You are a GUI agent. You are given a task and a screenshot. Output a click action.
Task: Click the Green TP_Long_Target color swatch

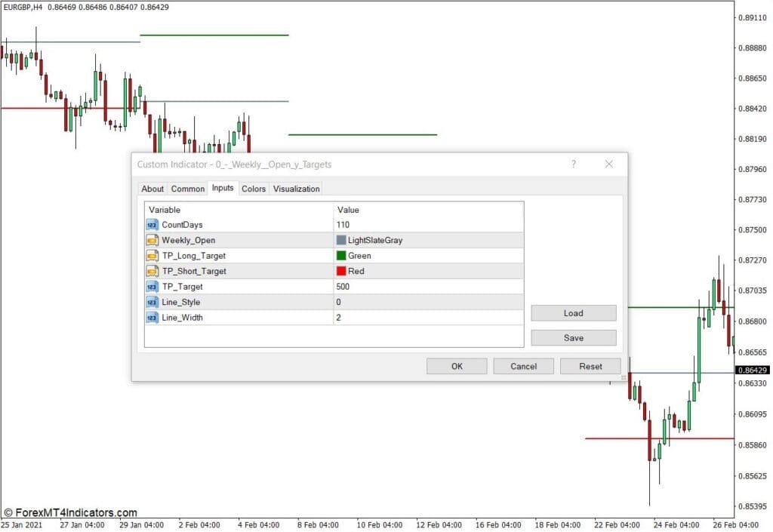pos(341,256)
